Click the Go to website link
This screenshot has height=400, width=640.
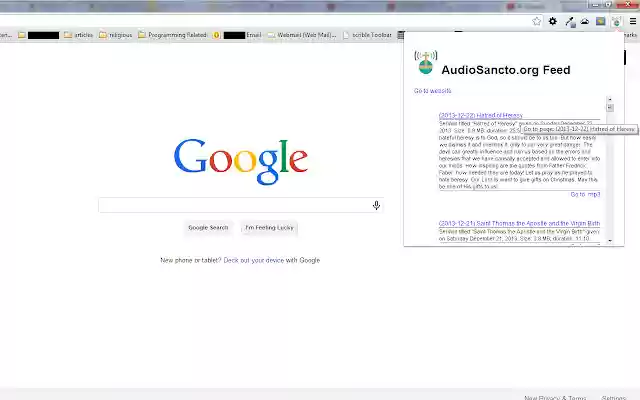(432, 91)
